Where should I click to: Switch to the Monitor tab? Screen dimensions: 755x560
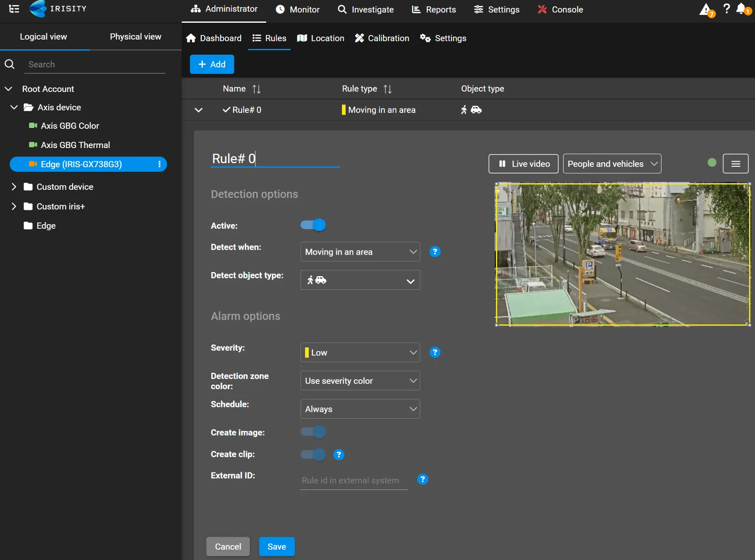[x=298, y=10]
